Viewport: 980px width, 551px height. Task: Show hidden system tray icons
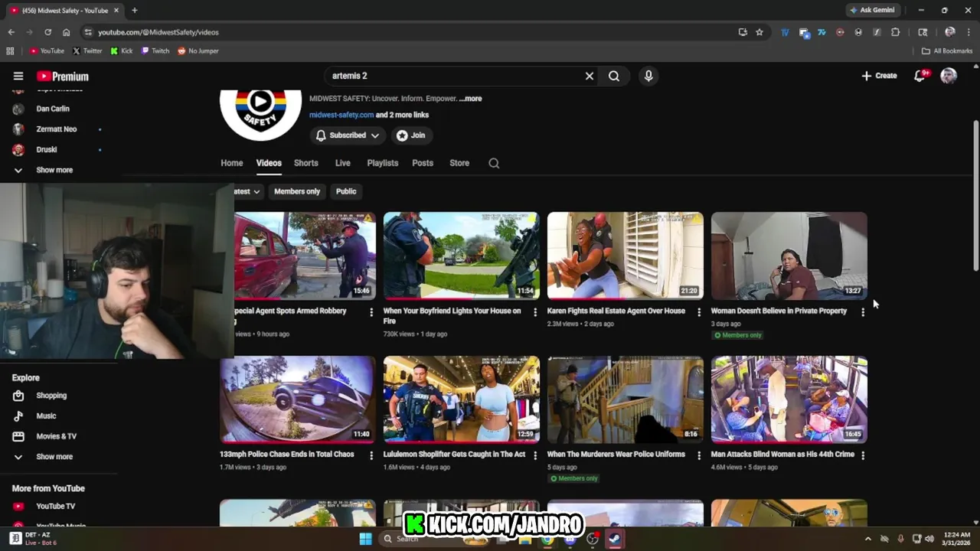[x=867, y=539]
